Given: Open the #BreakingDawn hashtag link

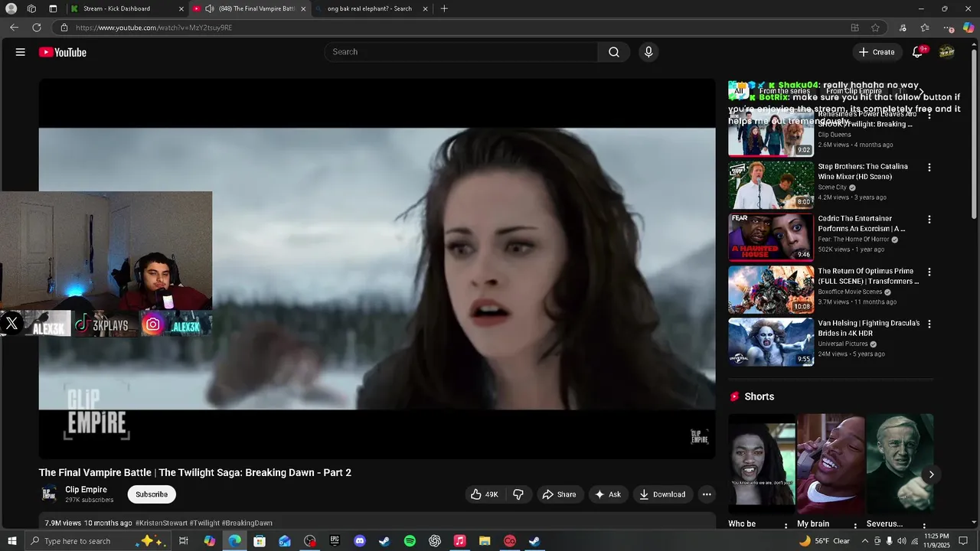Looking at the screenshot, I should (247, 523).
